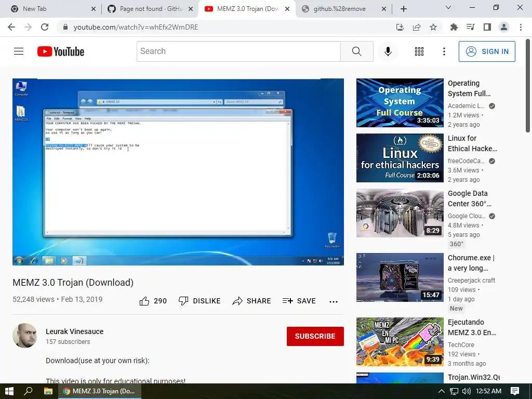The height and width of the screenshot is (399, 532).
Task: Click the address bar URL
Action: pyautogui.click(x=136, y=27)
